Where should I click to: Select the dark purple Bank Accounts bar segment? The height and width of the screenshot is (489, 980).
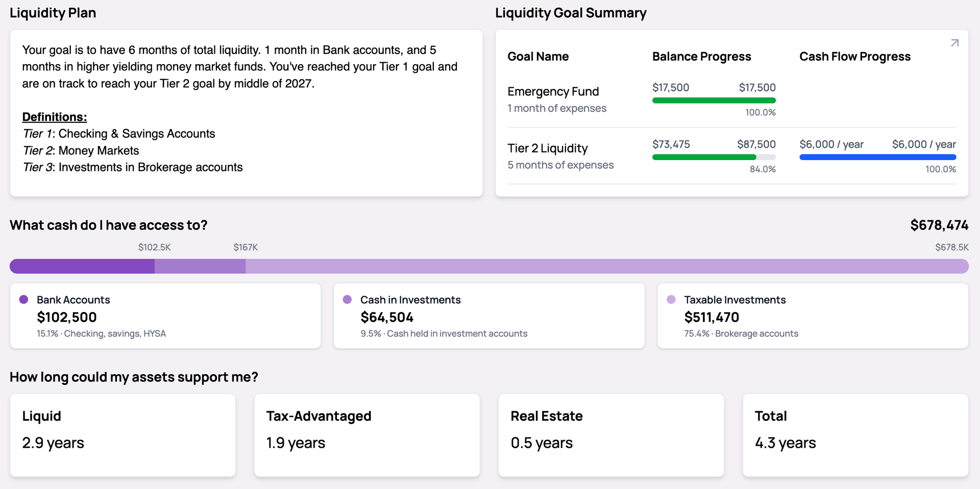(82, 266)
